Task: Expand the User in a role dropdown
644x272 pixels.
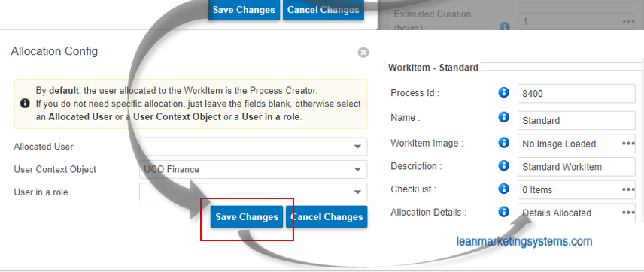Action: [x=253, y=192]
